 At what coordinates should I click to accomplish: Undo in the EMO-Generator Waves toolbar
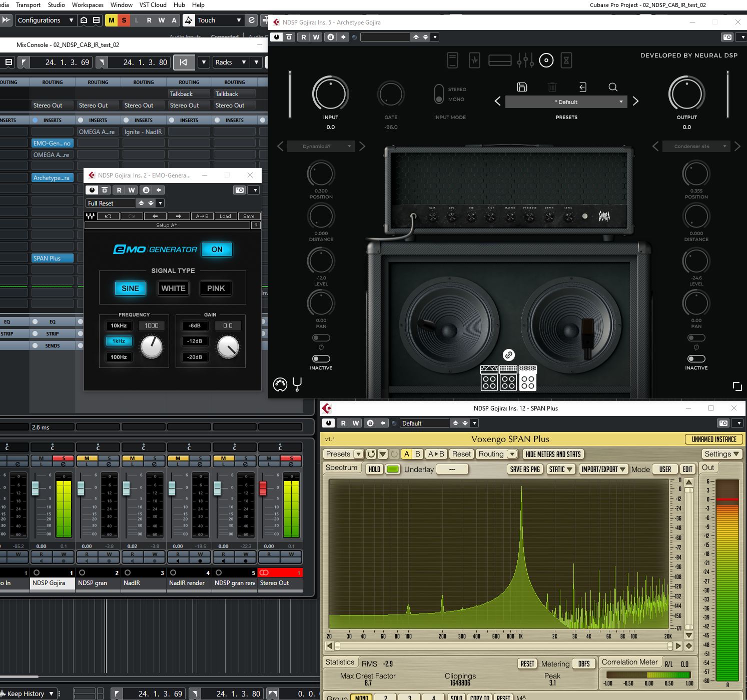pyautogui.click(x=108, y=216)
